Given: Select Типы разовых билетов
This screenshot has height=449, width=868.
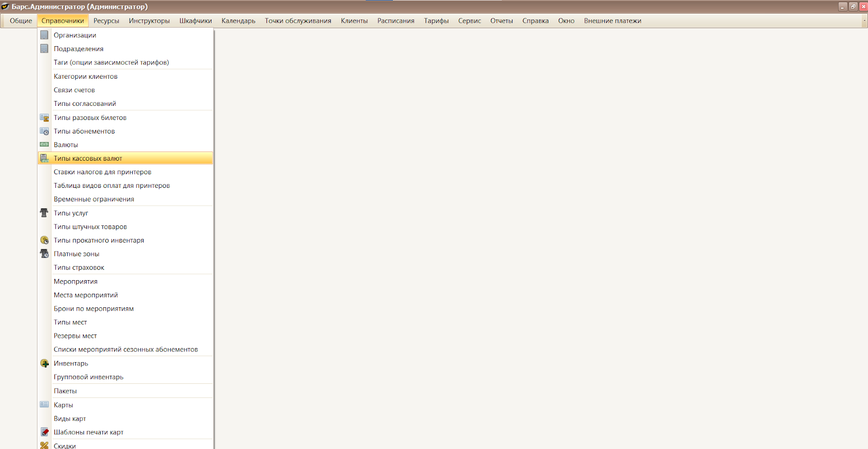Looking at the screenshot, I should coord(125,118).
